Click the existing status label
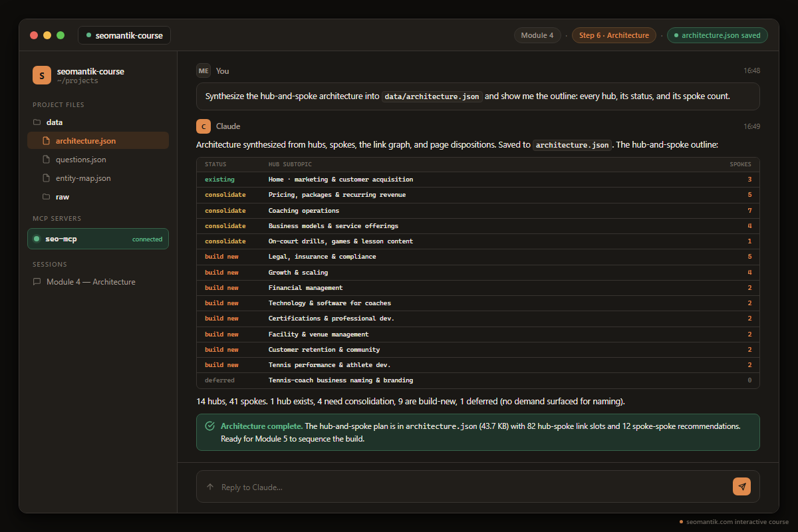This screenshot has width=798, height=532. point(219,180)
